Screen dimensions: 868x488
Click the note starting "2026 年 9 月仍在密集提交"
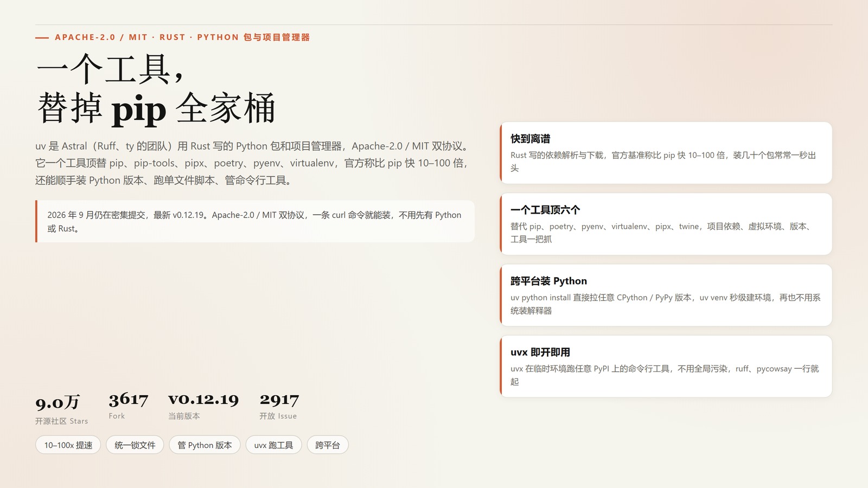(x=254, y=222)
